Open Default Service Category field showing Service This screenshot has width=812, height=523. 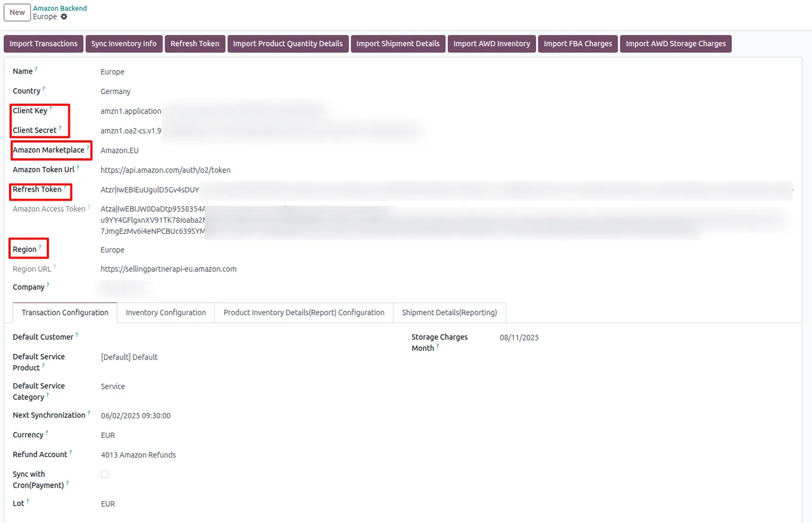(113, 387)
